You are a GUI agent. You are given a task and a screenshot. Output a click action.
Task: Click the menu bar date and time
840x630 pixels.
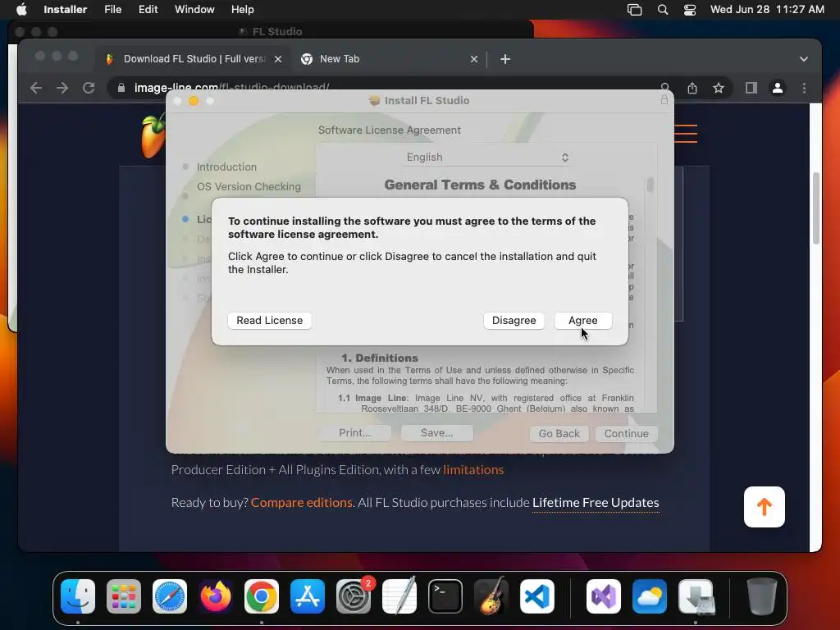(767, 9)
